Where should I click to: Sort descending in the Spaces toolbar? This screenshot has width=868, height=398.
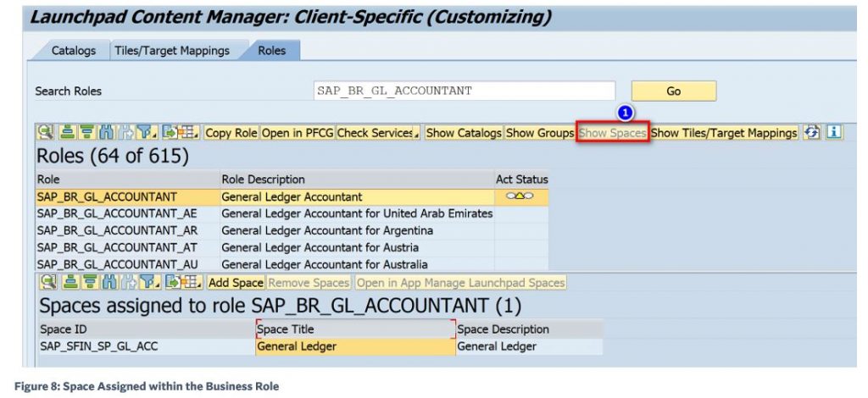click(x=90, y=283)
